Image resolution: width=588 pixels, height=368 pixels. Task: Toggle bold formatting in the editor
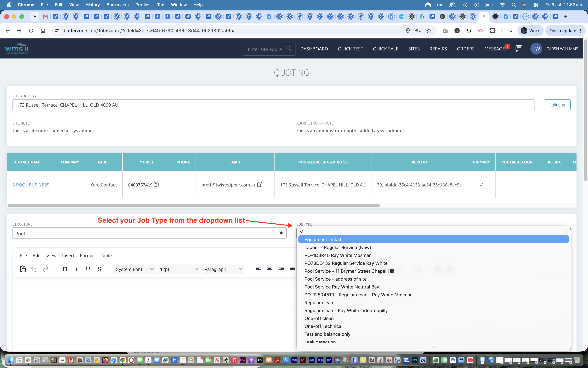coord(65,269)
